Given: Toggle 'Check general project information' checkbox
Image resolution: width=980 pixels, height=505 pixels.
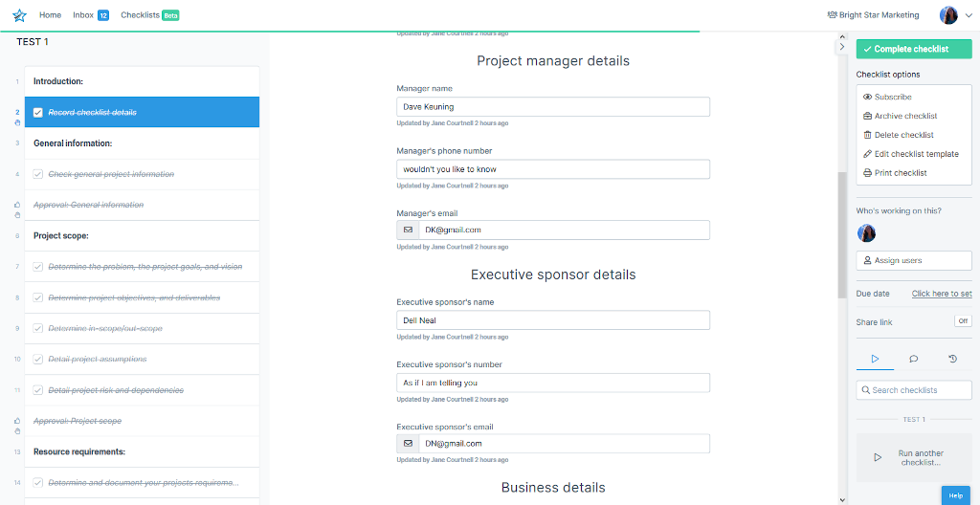Looking at the screenshot, I should tap(38, 174).
